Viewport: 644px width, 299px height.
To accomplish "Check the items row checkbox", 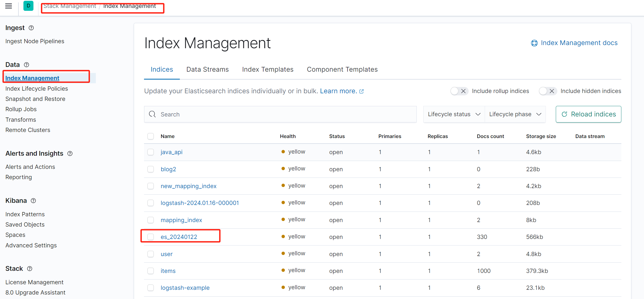I will (151, 271).
